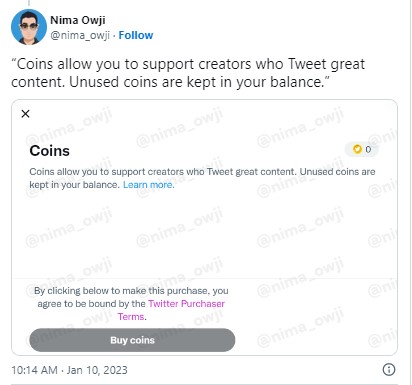
Task: Open the tweet info icon
Action: click(389, 369)
